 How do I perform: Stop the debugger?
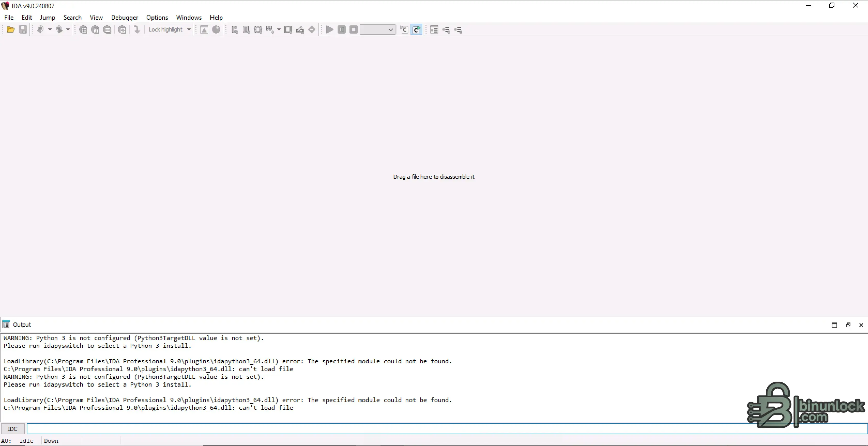click(x=353, y=30)
